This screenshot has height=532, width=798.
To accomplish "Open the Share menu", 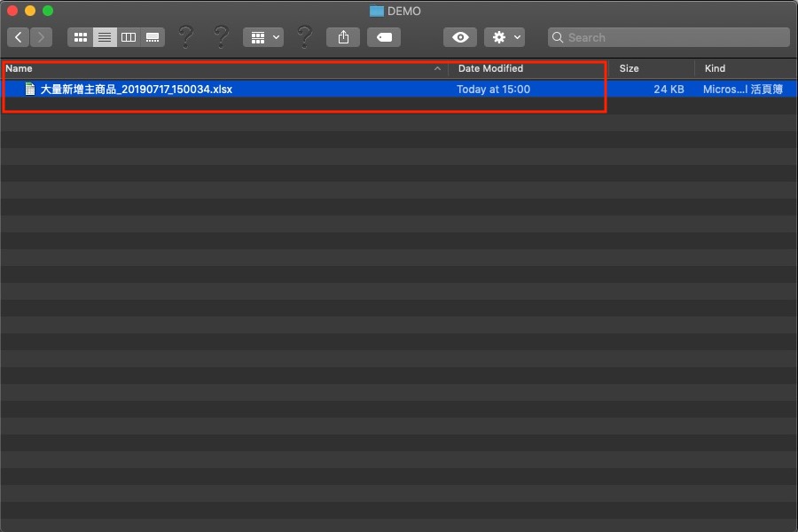I will [x=343, y=37].
